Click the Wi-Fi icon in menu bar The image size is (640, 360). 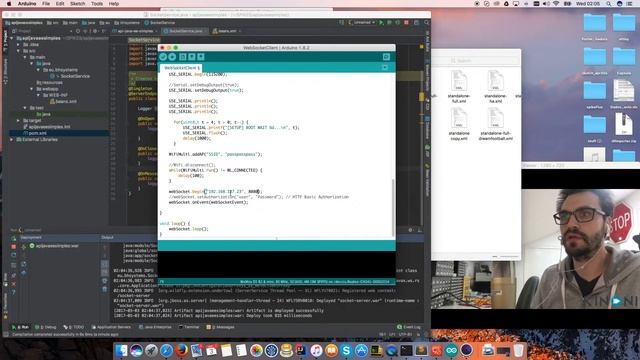tap(556, 4)
